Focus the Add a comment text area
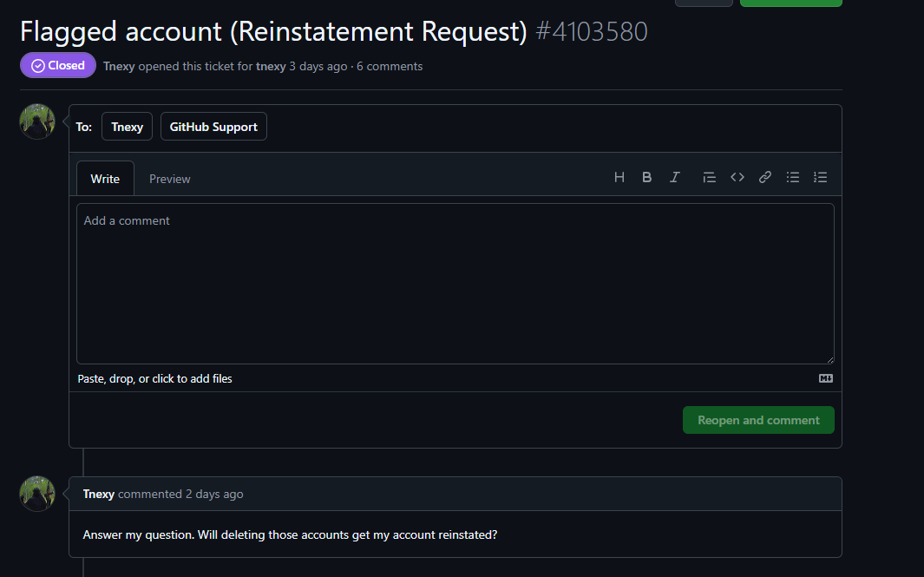 tap(455, 283)
